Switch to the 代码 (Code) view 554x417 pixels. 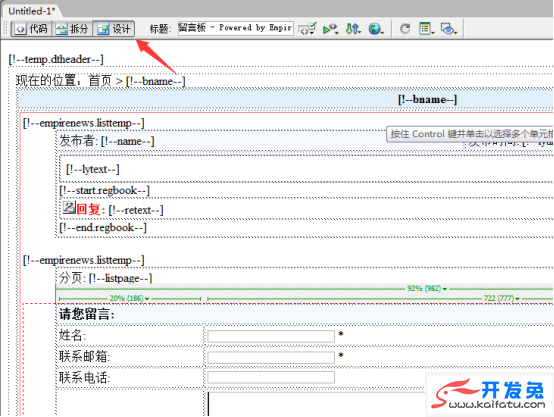pyautogui.click(x=31, y=29)
